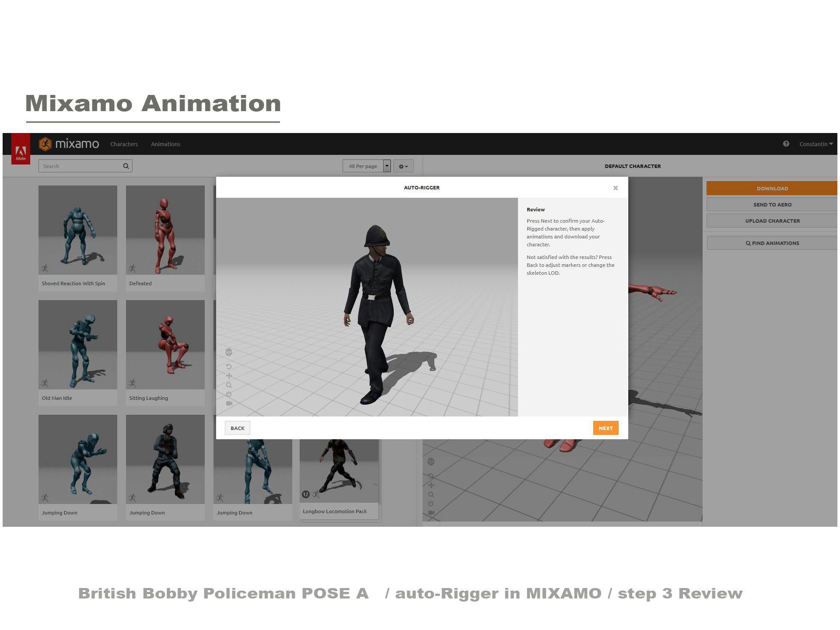
Task: Open the Characters tab
Action: tap(124, 144)
